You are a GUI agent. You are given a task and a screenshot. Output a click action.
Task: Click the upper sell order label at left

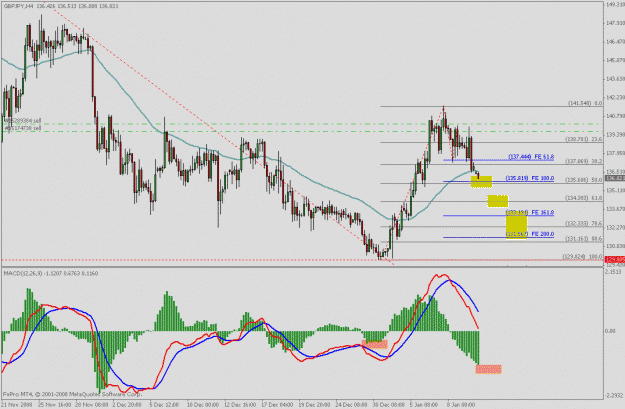click(22, 120)
